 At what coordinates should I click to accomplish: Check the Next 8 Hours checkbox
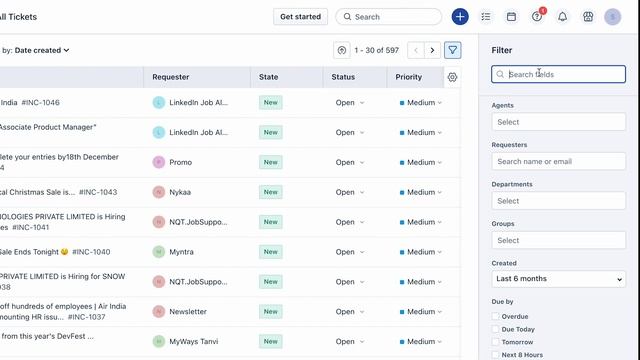[x=495, y=355]
